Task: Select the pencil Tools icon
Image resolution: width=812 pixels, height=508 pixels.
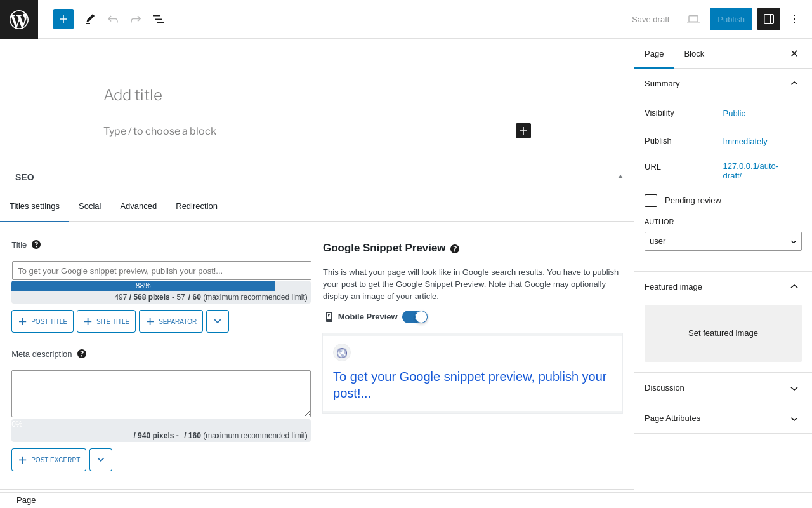Action: pos(90,19)
